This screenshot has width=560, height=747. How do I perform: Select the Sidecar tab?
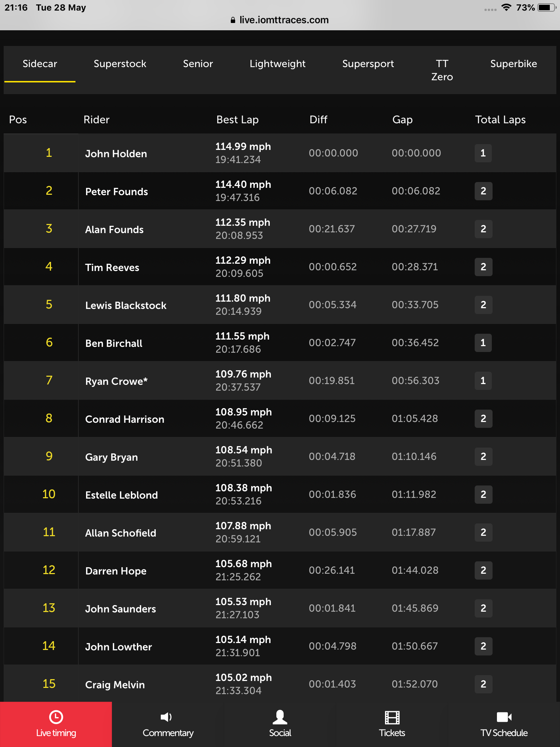click(40, 64)
